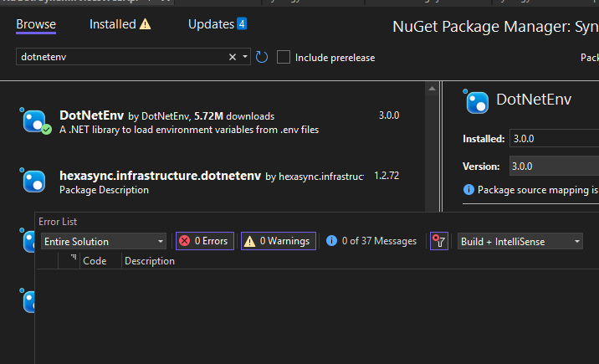This screenshot has width=599, height=364.
Task: Click the hexasync.infrastructure.dotnetenv package icon
Action: tap(33, 181)
